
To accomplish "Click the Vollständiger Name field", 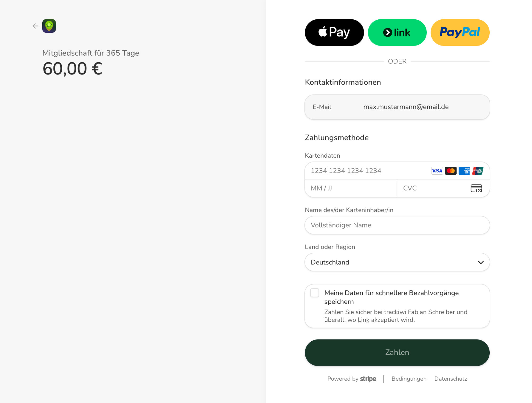I will pyautogui.click(x=397, y=225).
